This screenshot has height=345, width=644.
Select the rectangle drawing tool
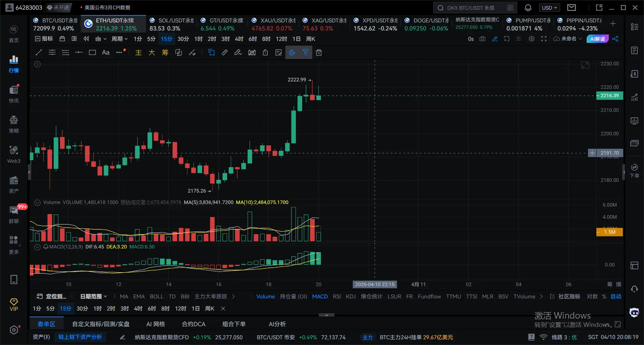pyautogui.click(x=92, y=52)
